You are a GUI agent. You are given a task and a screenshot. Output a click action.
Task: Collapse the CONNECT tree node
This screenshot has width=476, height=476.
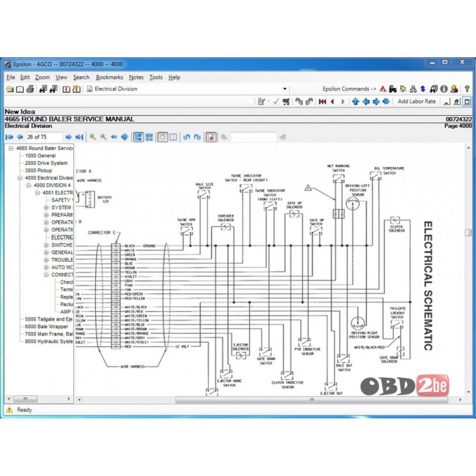click(x=46, y=275)
